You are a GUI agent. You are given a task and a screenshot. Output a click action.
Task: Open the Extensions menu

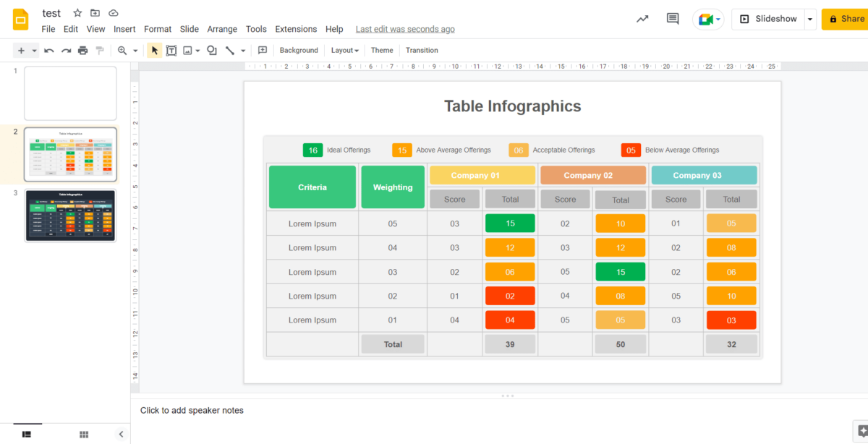(296, 29)
